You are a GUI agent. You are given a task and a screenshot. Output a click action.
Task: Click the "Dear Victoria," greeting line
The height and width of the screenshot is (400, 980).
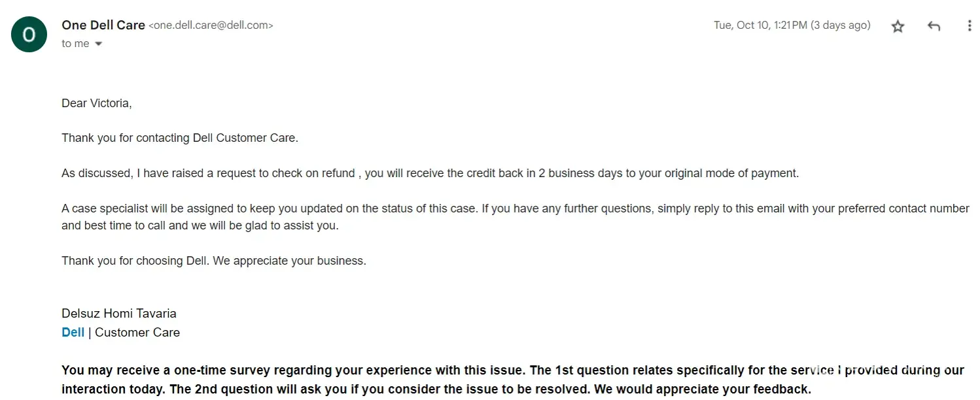[97, 103]
